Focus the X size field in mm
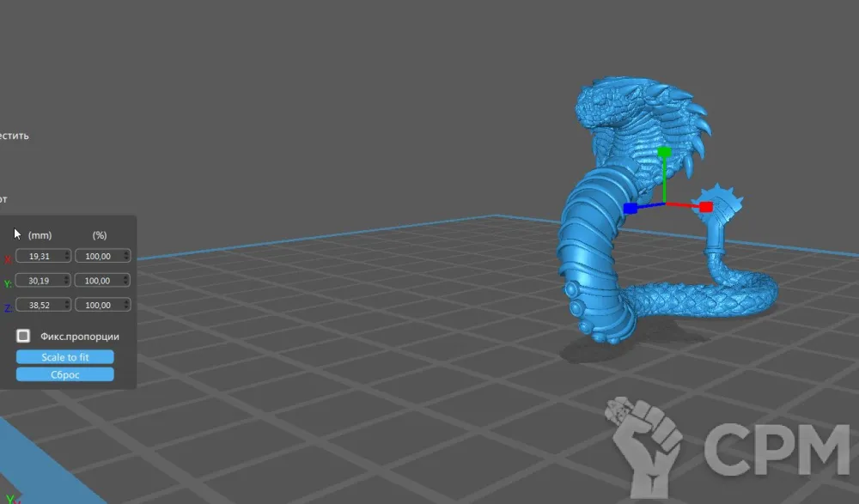 [x=40, y=256]
